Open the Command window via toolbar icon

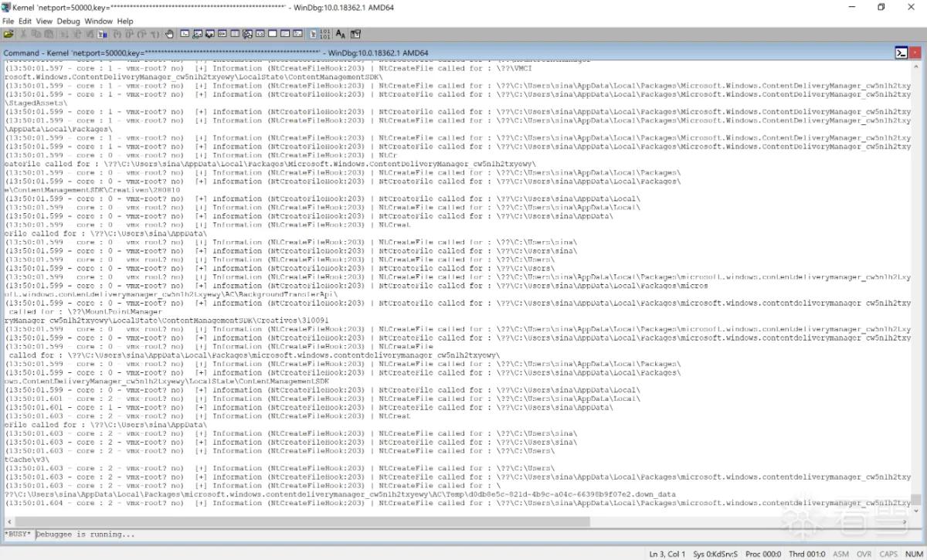point(185,34)
